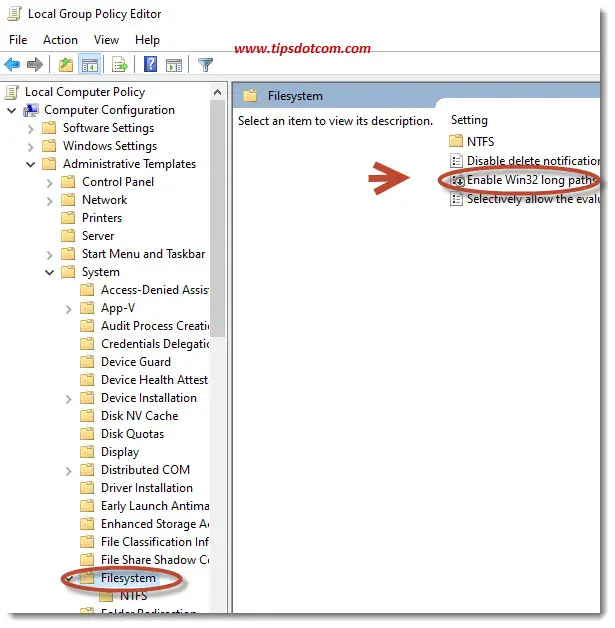Select the NTFS subfolder in tree

tap(134, 596)
